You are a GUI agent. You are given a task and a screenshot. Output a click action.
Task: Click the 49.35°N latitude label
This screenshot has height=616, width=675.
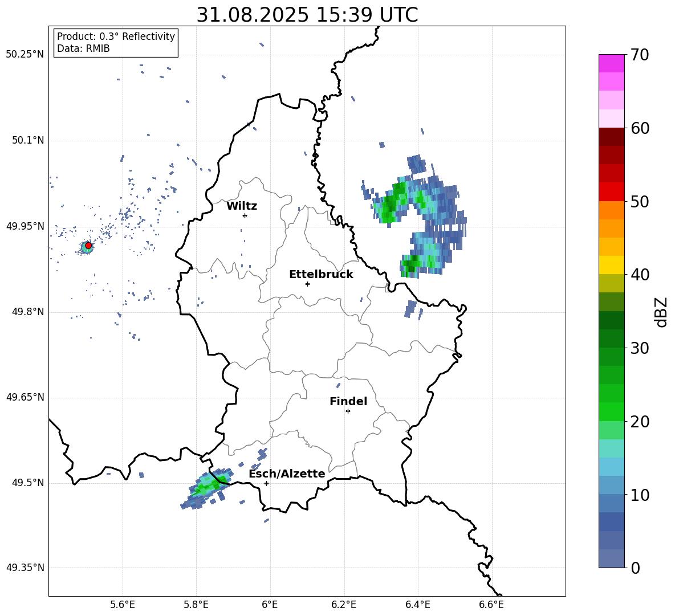click(25, 568)
